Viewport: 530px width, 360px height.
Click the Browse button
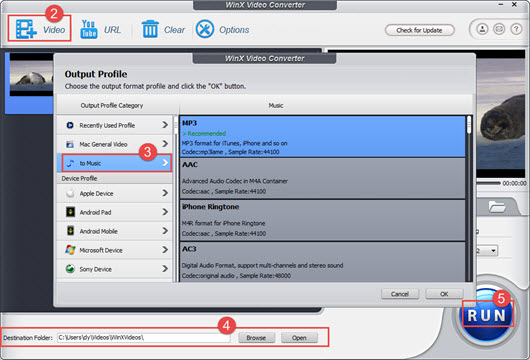[256, 338]
